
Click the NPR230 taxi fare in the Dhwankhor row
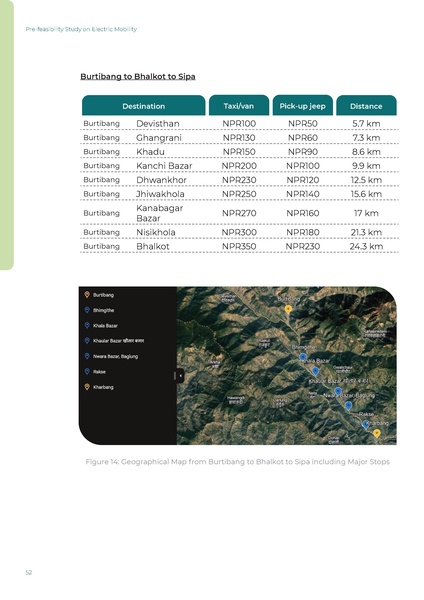point(239,180)
